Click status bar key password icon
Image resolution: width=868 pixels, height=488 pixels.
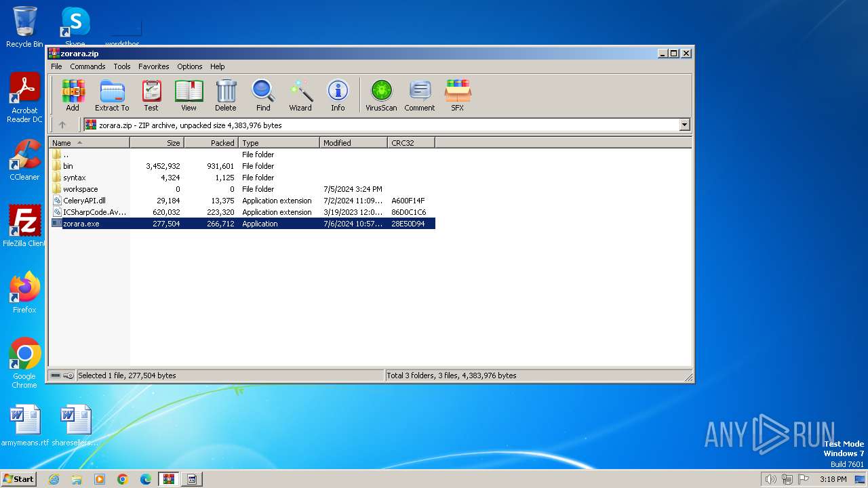(x=68, y=375)
